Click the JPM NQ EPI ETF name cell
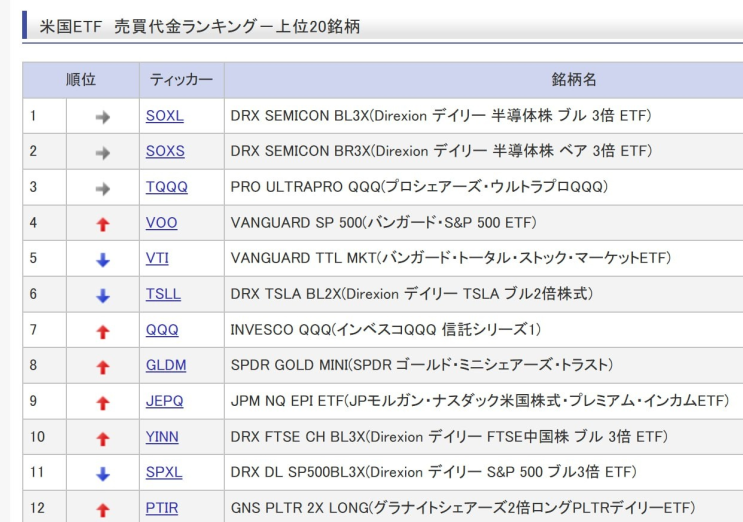743x522 pixels. click(484, 401)
